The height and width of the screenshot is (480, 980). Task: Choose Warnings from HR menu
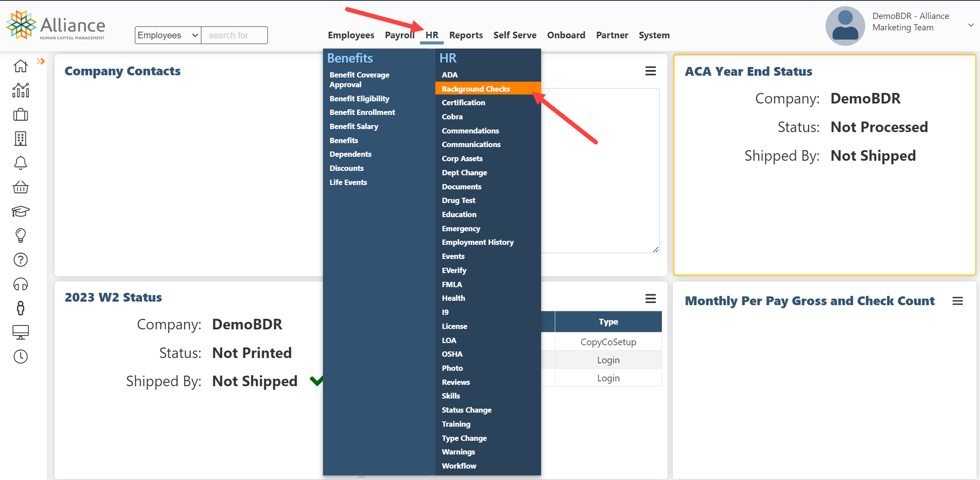pos(458,452)
